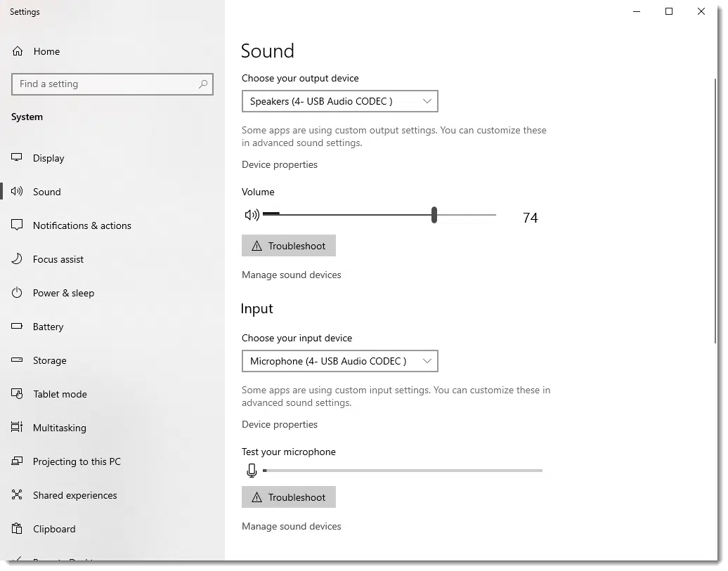Close the Settings window

pos(701,12)
